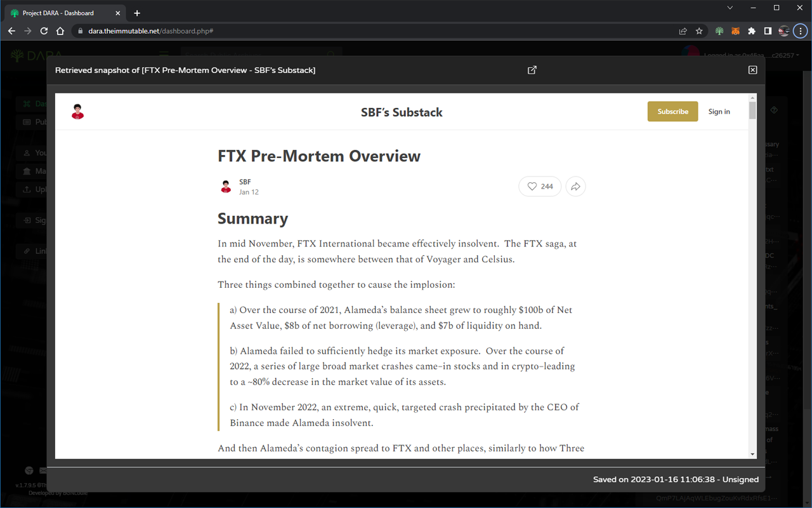Open the browser home page
Image resolution: width=812 pixels, height=508 pixels.
[60, 30]
